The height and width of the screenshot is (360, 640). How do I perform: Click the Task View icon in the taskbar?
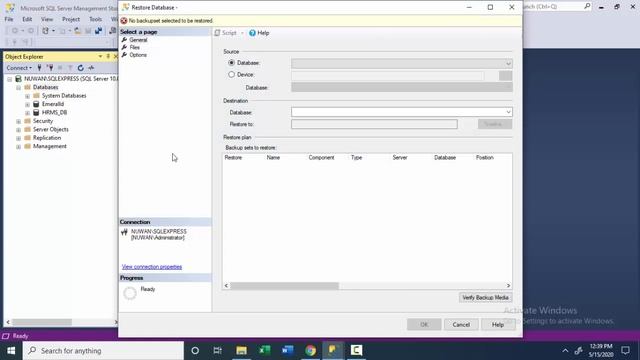pos(218,350)
